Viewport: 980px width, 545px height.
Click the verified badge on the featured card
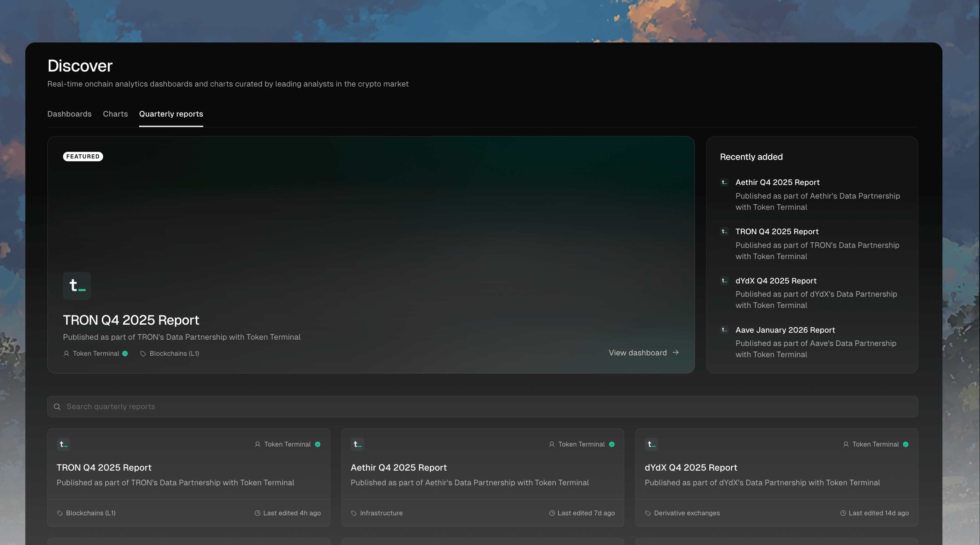point(125,354)
